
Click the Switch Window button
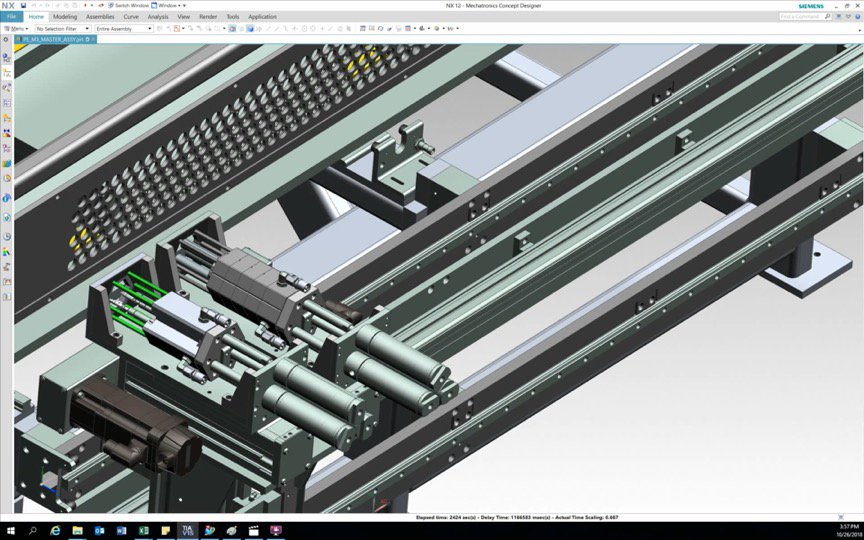click(128, 6)
